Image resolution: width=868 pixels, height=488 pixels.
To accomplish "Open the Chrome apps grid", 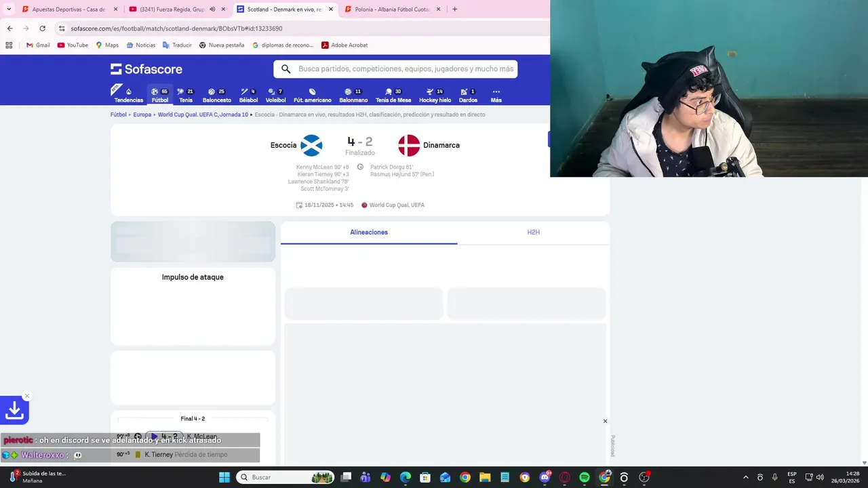I will [x=9, y=45].
